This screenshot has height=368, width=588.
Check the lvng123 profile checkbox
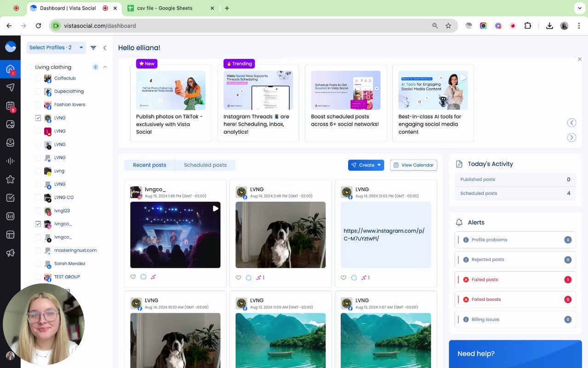38,211
